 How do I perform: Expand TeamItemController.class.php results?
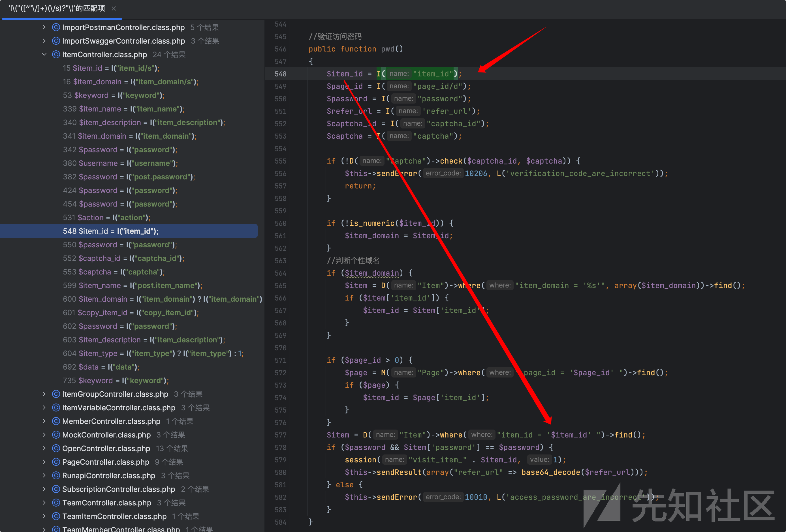point(44,516)
